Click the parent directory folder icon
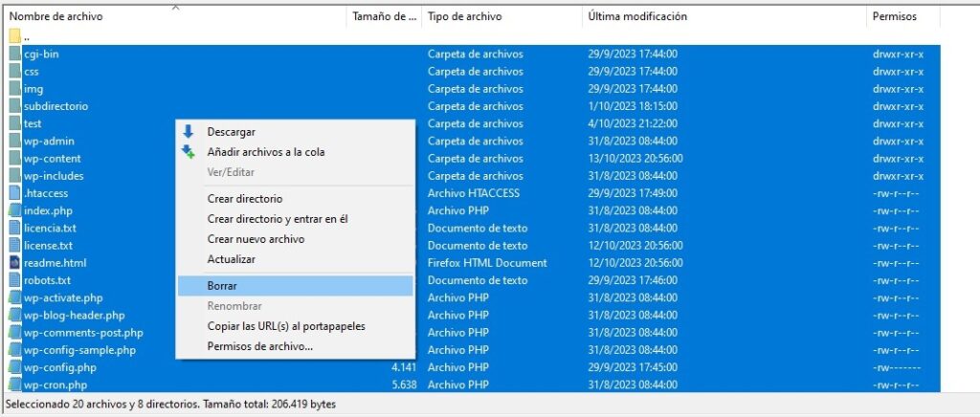This screenshot has width=980, height=417. click(15, 36)
